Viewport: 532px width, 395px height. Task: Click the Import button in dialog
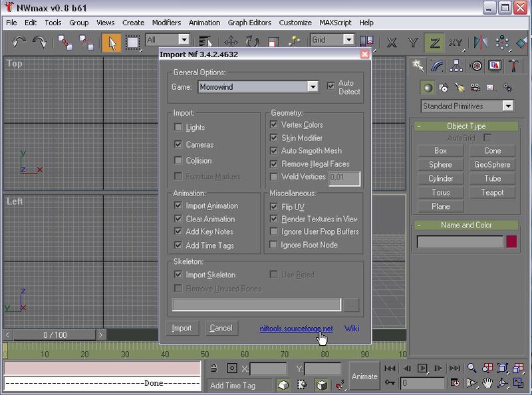tap(182, 328)
